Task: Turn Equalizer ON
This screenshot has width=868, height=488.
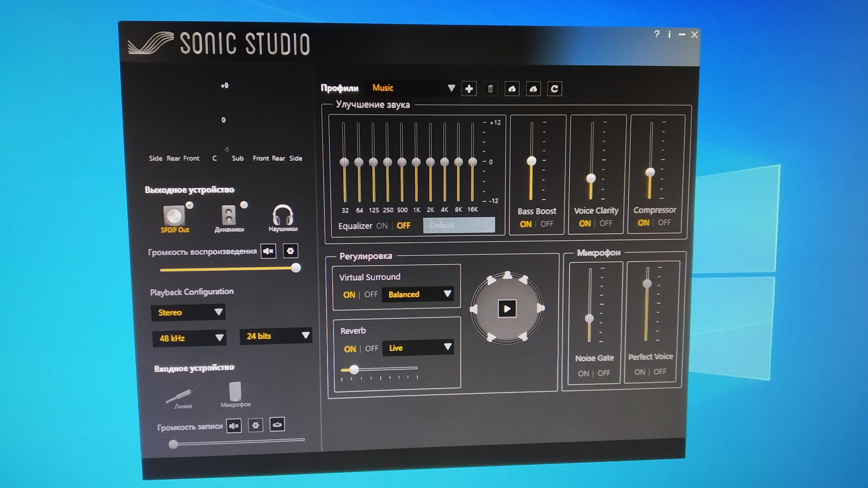Action: coord(382,226)
